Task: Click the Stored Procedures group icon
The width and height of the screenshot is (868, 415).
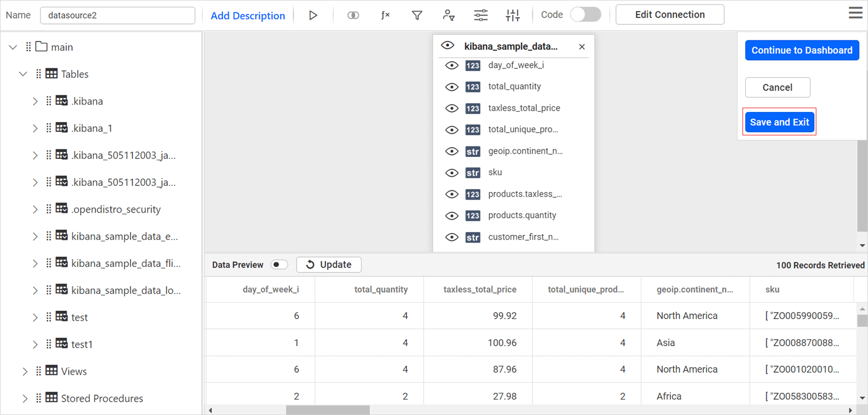Action: point(52,398)
